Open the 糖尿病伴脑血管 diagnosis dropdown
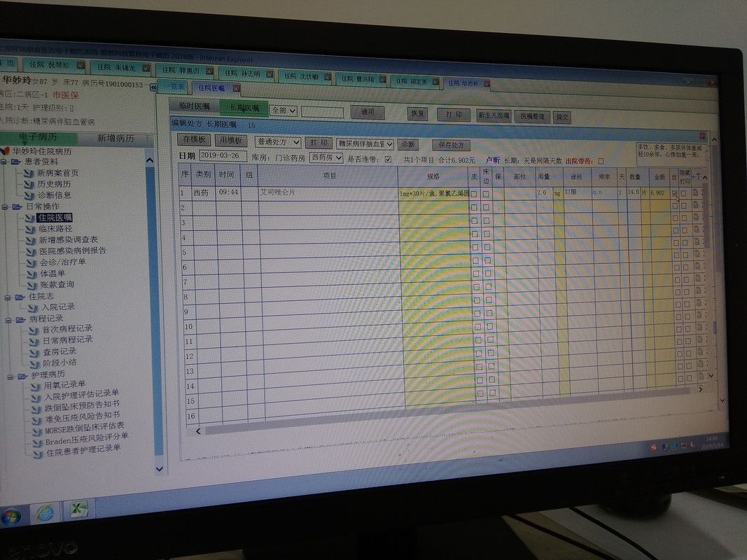747x560 pixels. point(365,143)
